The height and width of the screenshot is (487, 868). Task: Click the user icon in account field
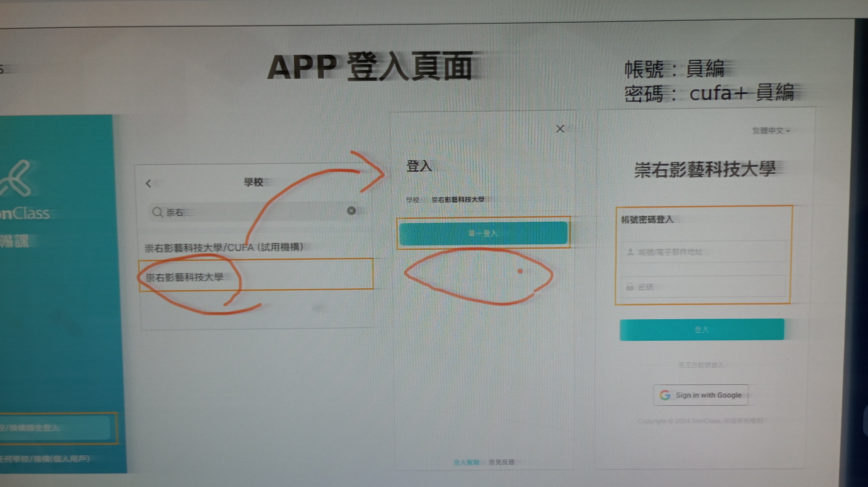click(x=630, y=252)
